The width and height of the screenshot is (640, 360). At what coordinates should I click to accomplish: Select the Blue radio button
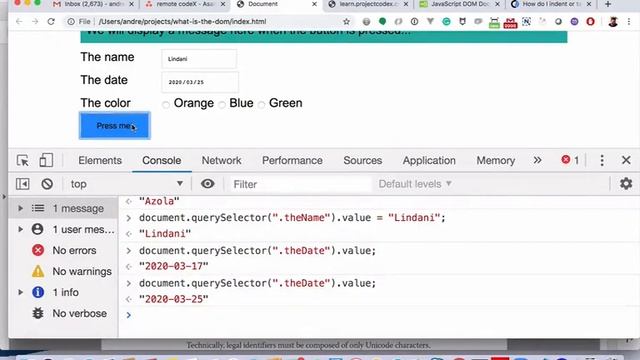(222, 105)
